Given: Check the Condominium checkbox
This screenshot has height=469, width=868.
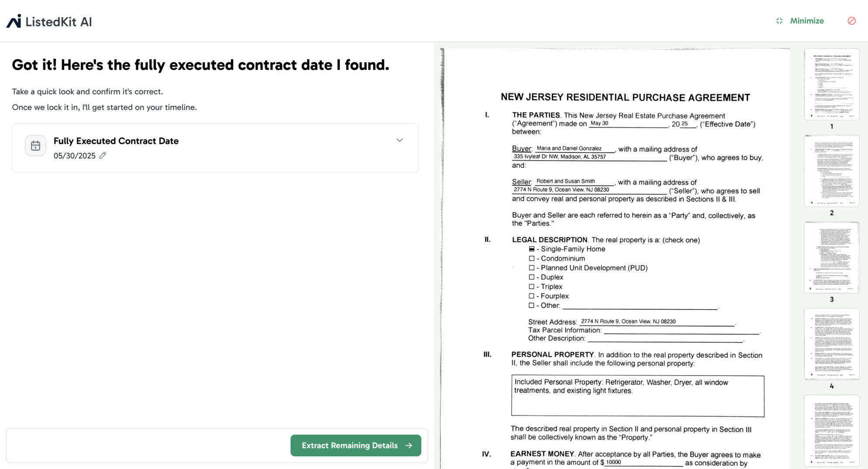Looking at the screenshot, I should [532, 259].
